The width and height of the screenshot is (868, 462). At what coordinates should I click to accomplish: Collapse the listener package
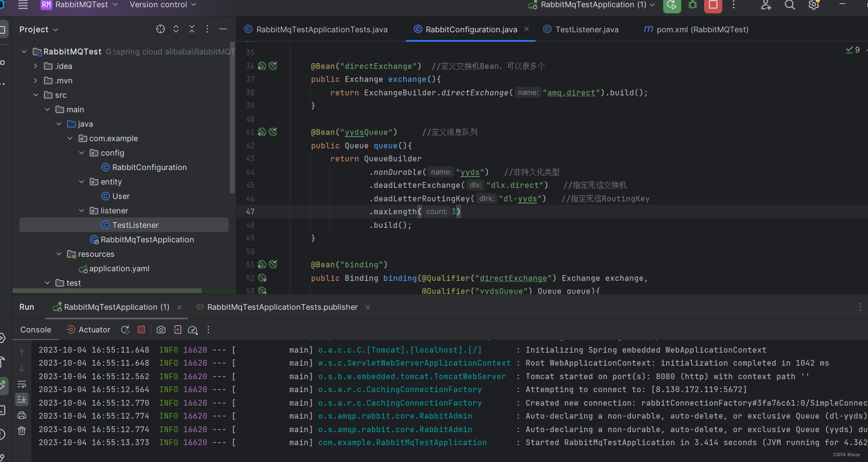[81, 211]
